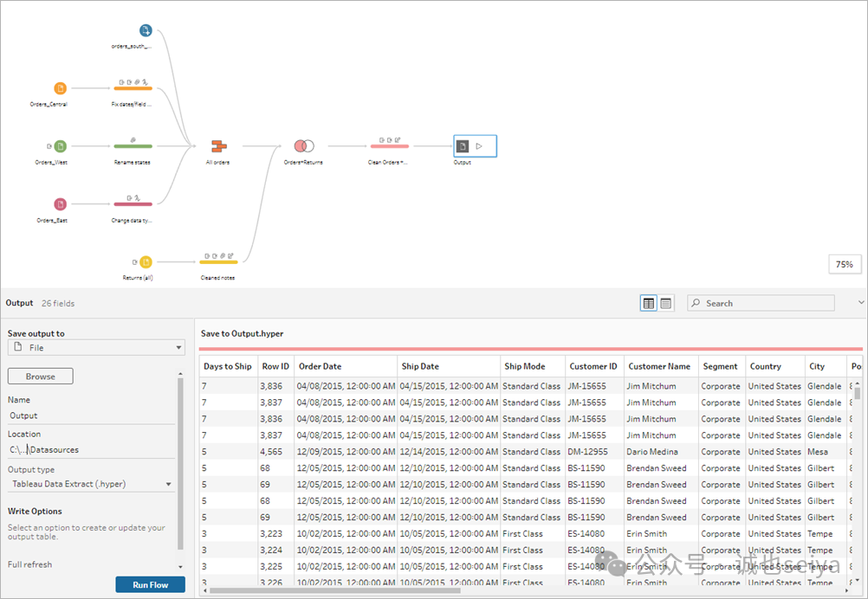Click down arrow of left pane scrollbar
Viewport: 868px width, 599px height.
pos(180,567)
